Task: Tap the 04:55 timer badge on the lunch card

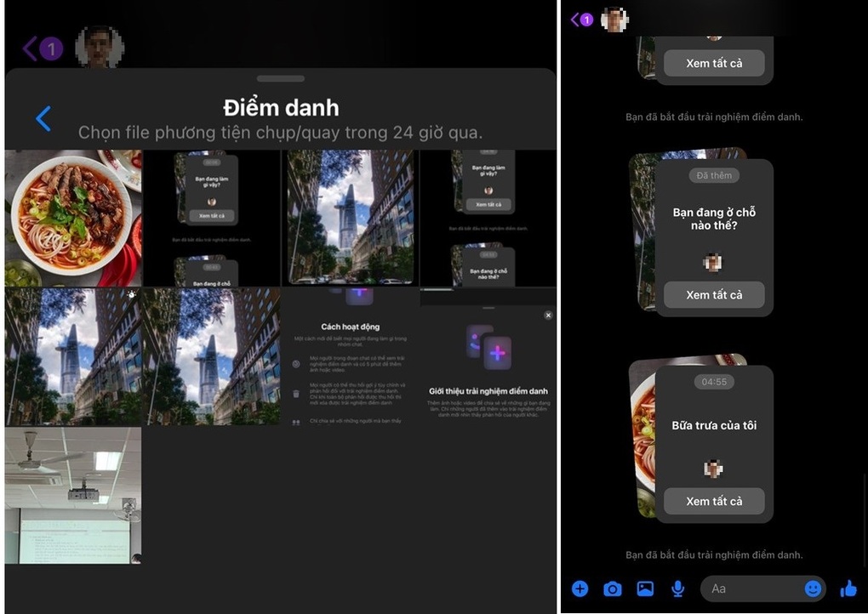Action: [x=714, y=382]
